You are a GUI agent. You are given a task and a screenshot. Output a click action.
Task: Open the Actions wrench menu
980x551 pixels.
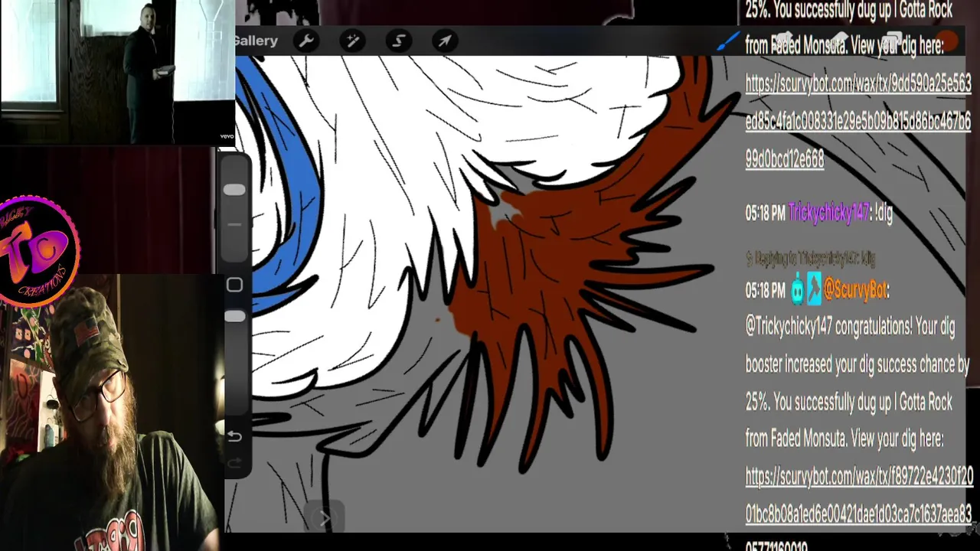pos(306,41)
